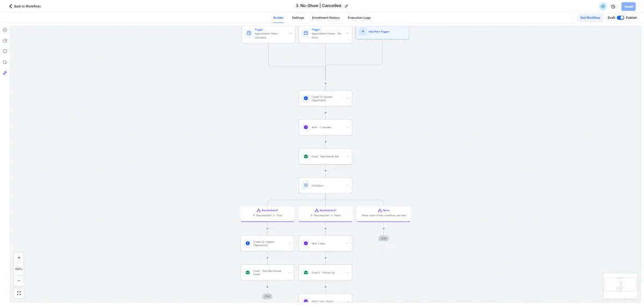Image resolution: width=644 pixels, height=305 pixels.
Task: Switch to the Settings tab
Action: click(x=298, y=18)
